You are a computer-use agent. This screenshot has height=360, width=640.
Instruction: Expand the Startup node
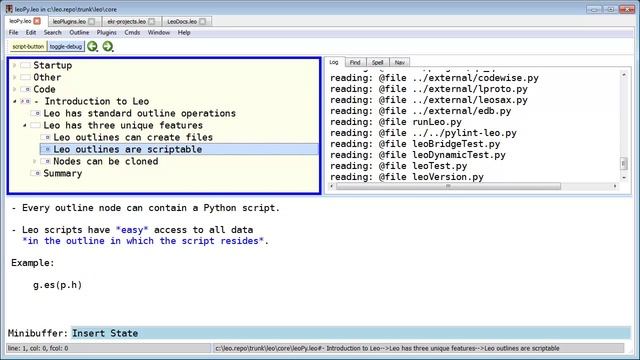pos(15,65)
